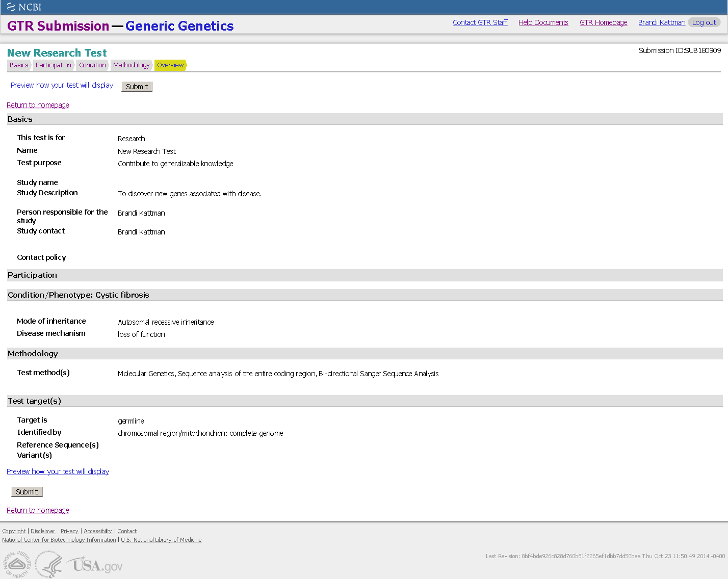Click the Submission ID:SUB180909 text
The image size is (728, 579).
pyautogui.click(x=680, y=50)
